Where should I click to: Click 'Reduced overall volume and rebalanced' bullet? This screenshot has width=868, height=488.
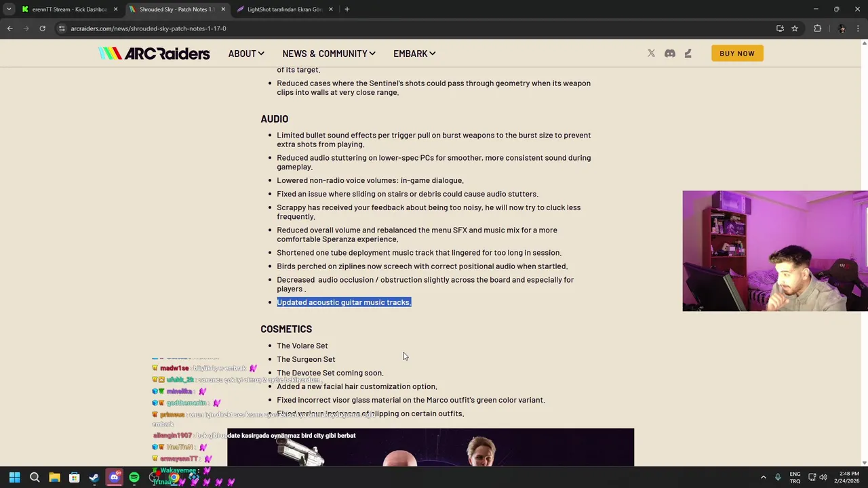pos(417,235)
